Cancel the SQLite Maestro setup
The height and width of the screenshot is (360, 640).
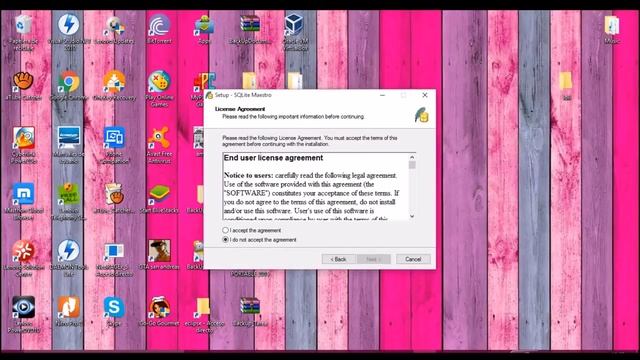pyautogui.click(x=413, y=259)
